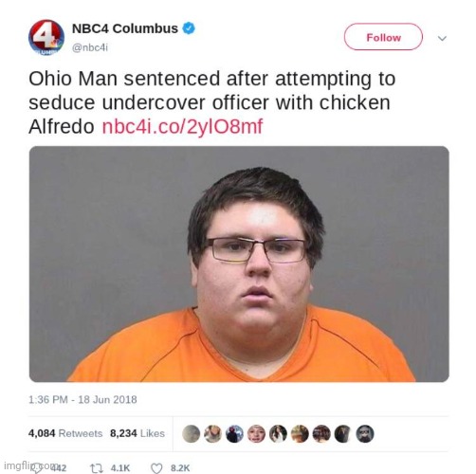View the 4,084 Retweets list
Screen dimensions: 476x474
click(65, 433)
